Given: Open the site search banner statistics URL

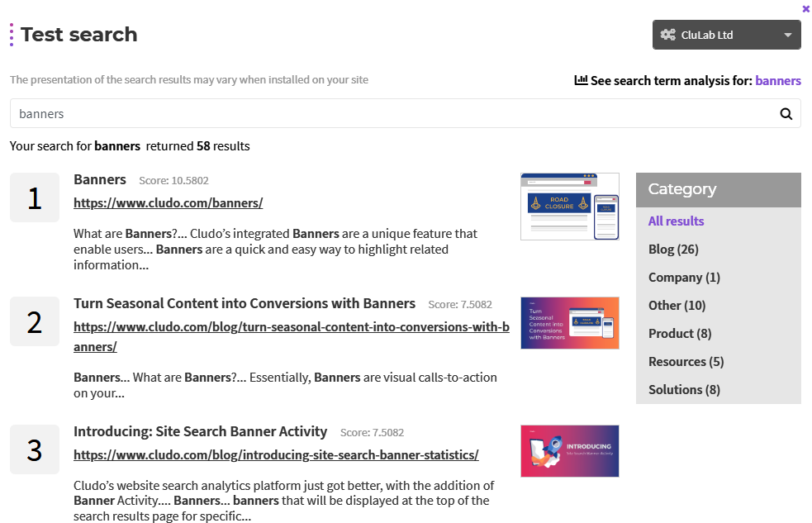Looking at the screenshot, I should click(x=276, y=454).
